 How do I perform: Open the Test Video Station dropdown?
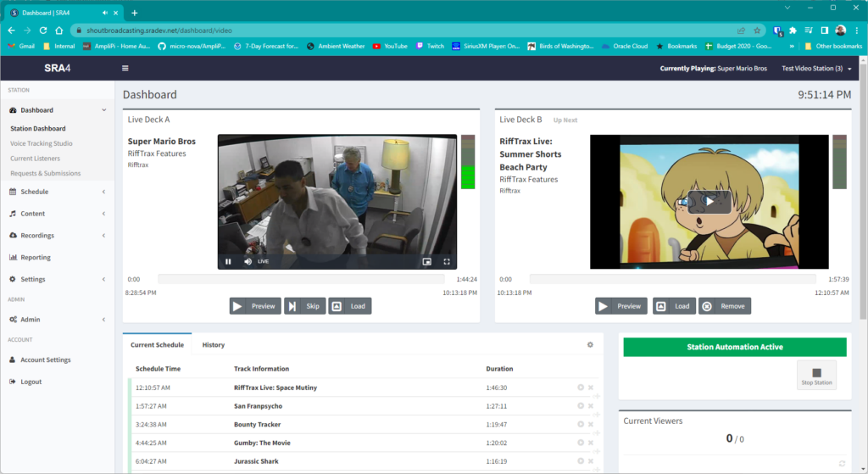pyautogui.click(x=816, y=68)
